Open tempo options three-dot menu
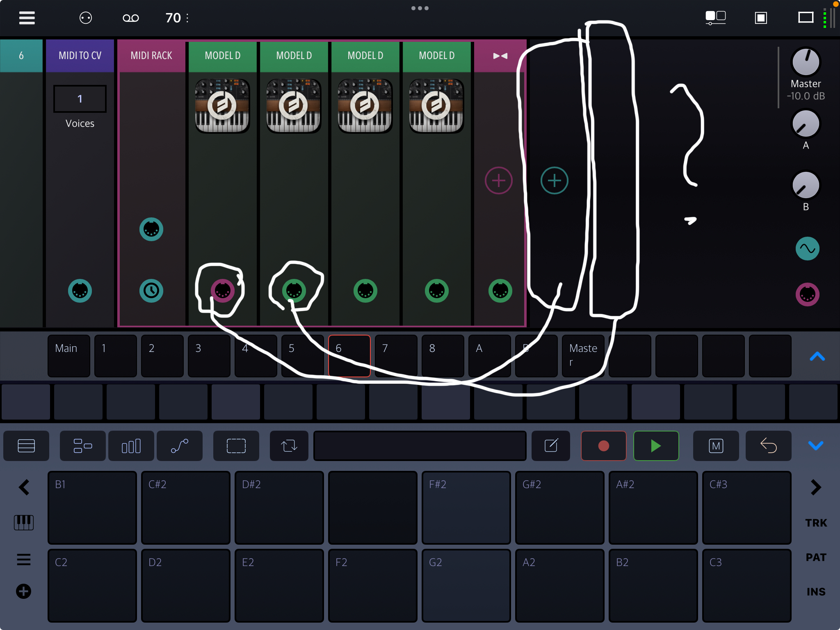Viewport: 840px width, 630px height. (x=187, y=18)
